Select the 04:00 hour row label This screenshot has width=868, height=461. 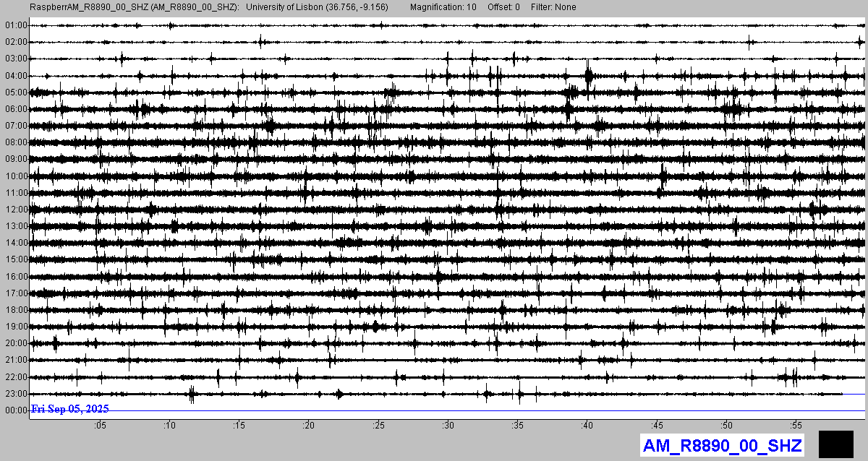[16, 76]
